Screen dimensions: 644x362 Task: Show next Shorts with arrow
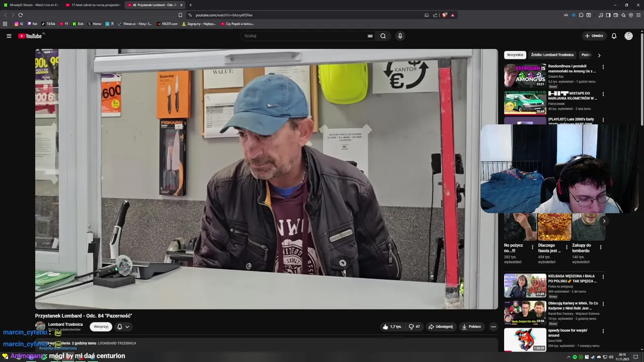[604, 221]
